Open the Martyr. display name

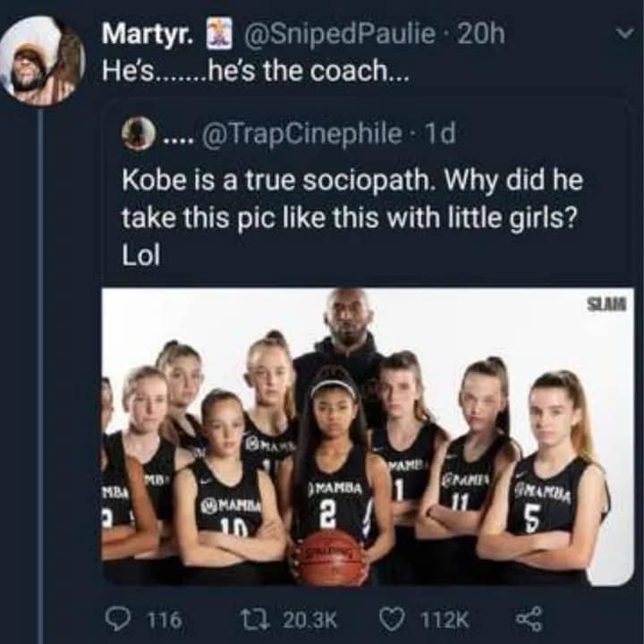click(145, 35)
